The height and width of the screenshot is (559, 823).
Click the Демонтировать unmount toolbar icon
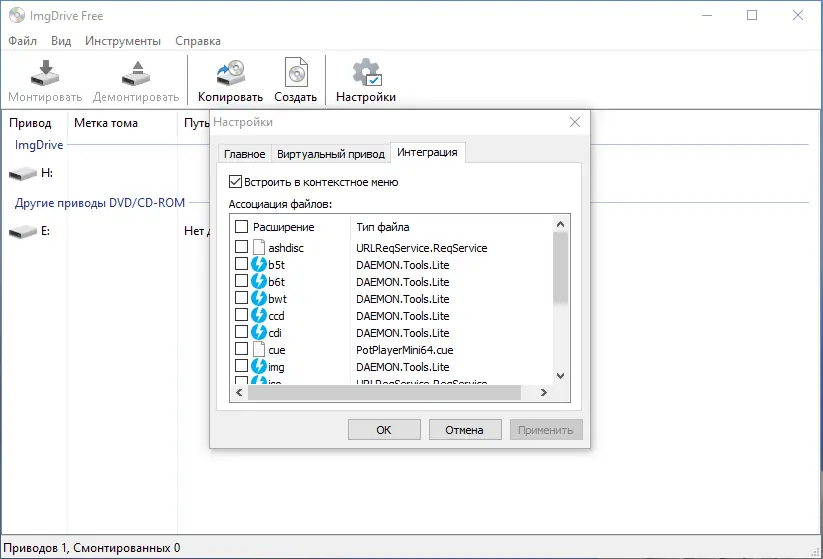[136, 73]
